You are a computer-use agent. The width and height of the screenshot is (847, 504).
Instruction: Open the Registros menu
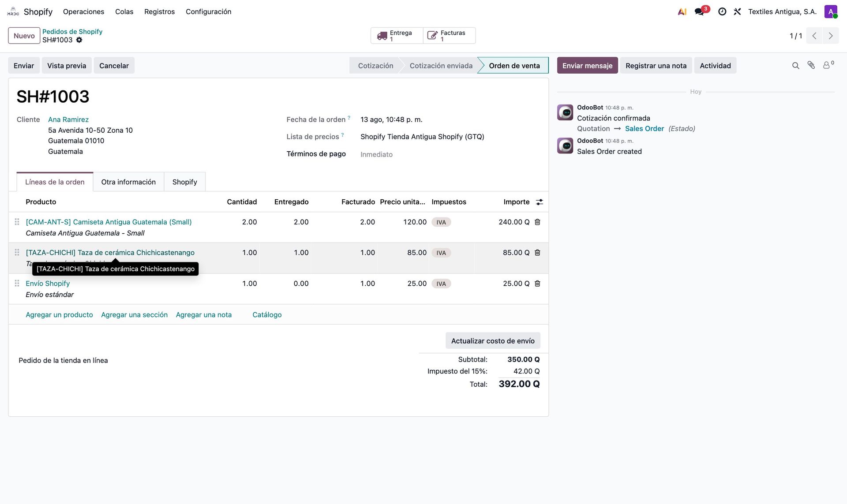[x=159, y=11]
